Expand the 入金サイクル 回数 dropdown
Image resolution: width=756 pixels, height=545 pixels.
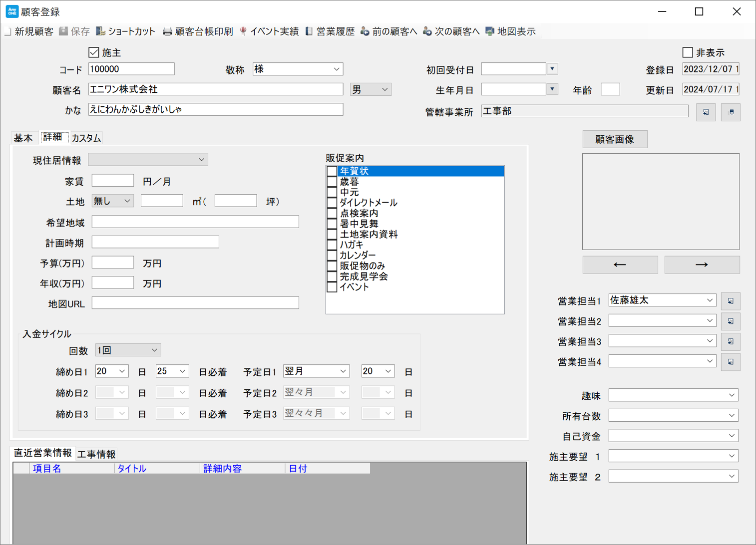(x=154, y=350)
